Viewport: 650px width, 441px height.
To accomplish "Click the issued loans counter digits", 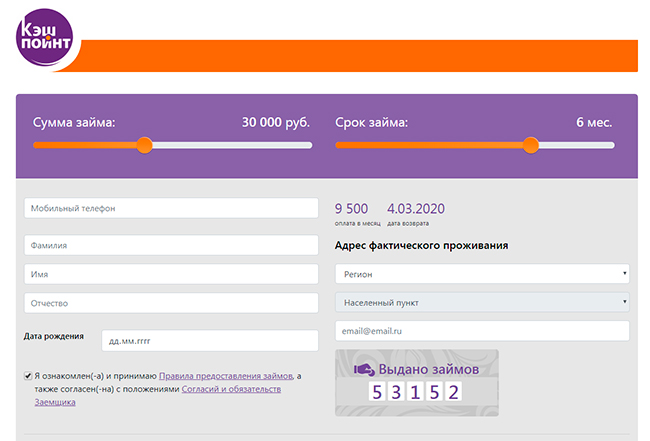I will 415,392.
